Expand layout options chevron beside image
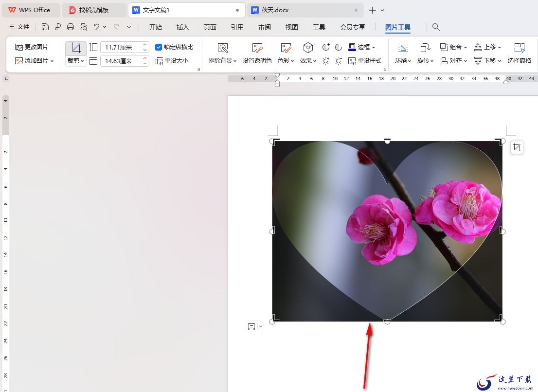The width and height of the screenshot is (538, 392). pyautogui.click(x=260, y=326)
